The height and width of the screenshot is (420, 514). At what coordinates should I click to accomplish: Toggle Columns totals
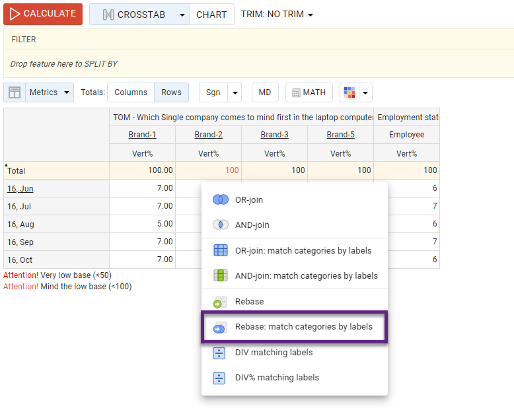click(131, 92)
